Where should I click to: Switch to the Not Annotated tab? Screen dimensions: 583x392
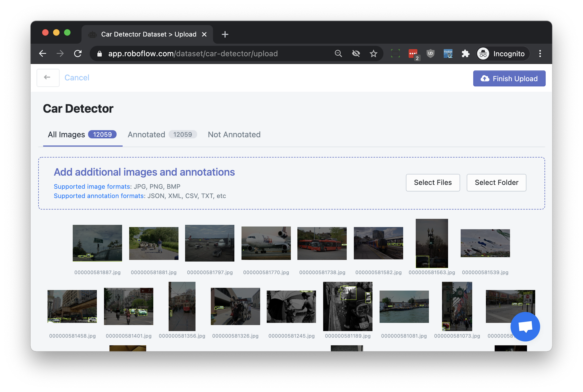click(234, 135)
